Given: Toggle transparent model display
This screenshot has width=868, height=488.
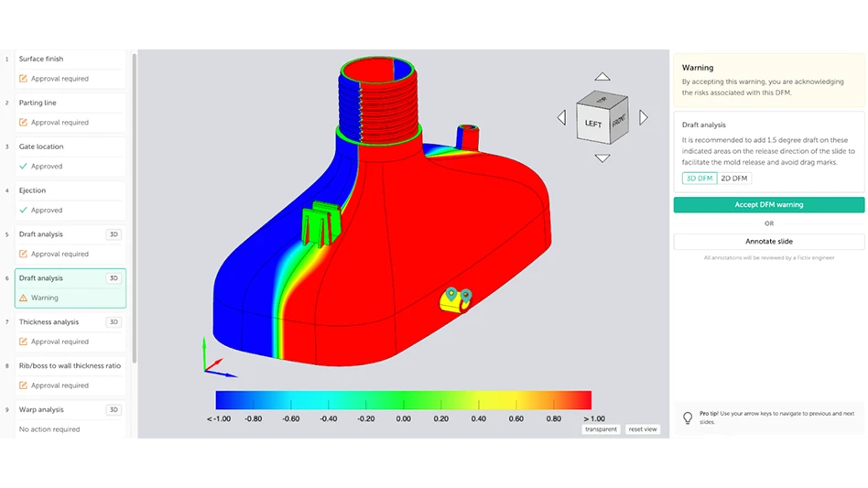Looking at the screenshot, I should [x=601, y=429].
